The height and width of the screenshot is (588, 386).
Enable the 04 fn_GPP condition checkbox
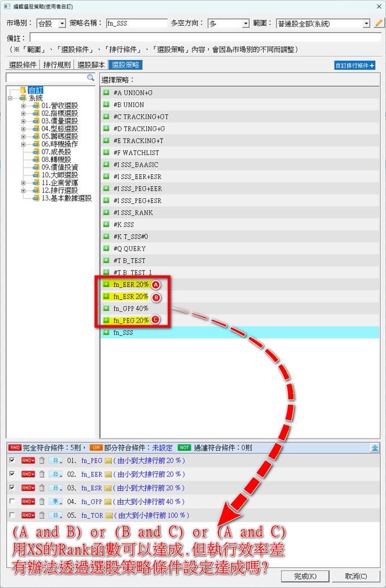12,502
